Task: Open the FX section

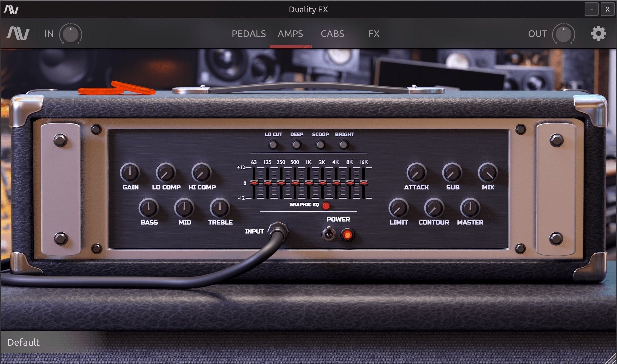Action: pyautogui.click(x=374, y=34)
